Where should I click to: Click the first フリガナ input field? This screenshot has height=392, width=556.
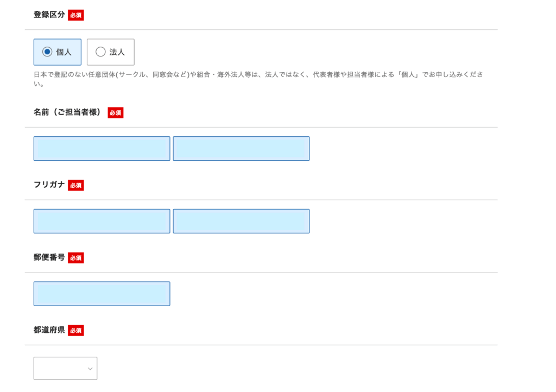[x=102, y=222]
